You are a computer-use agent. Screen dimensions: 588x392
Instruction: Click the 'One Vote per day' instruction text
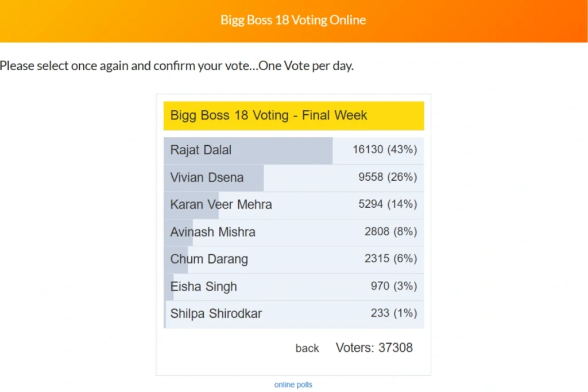pos(306,66)
